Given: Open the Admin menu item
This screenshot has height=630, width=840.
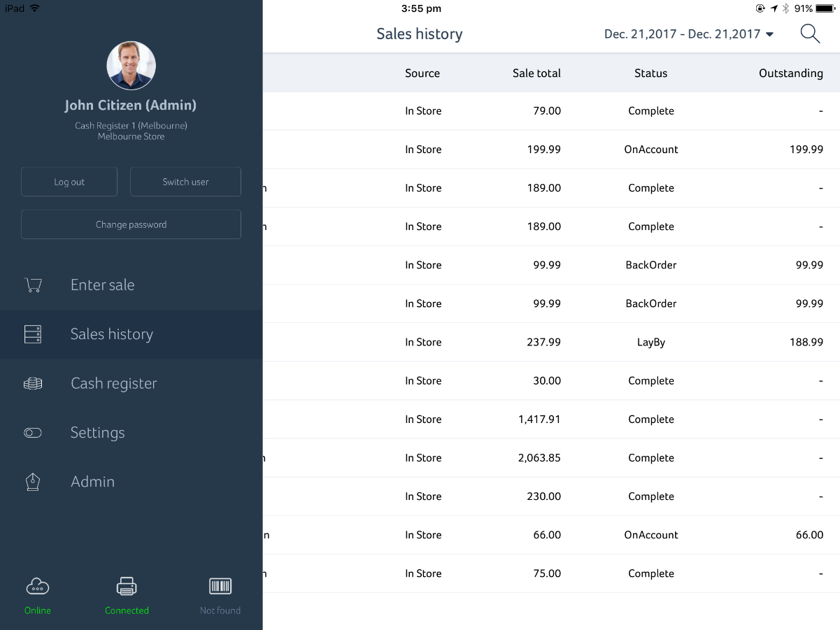Looking at the screenshot, I should 131,482.
